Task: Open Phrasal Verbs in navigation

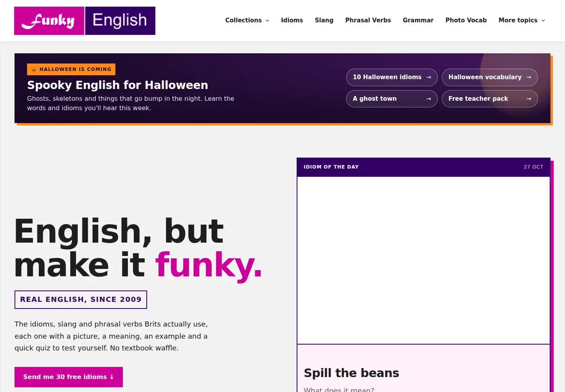Action: [368, 20]
